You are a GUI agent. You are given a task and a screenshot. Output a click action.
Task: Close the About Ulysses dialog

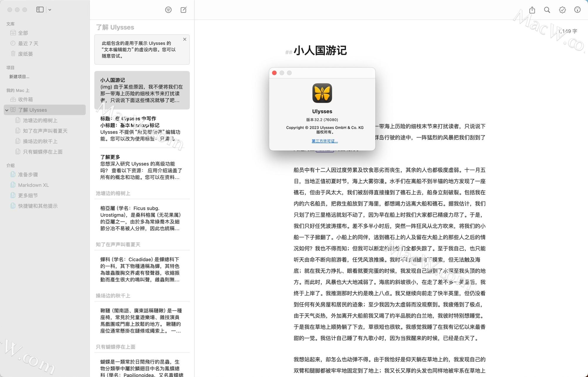tap(274, 73)
